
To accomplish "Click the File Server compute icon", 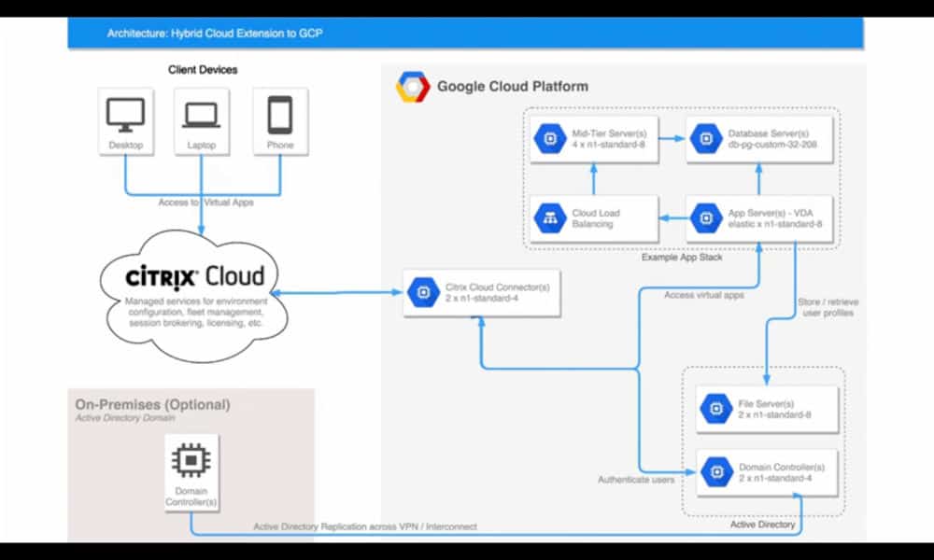I will [x=716, y=408].
